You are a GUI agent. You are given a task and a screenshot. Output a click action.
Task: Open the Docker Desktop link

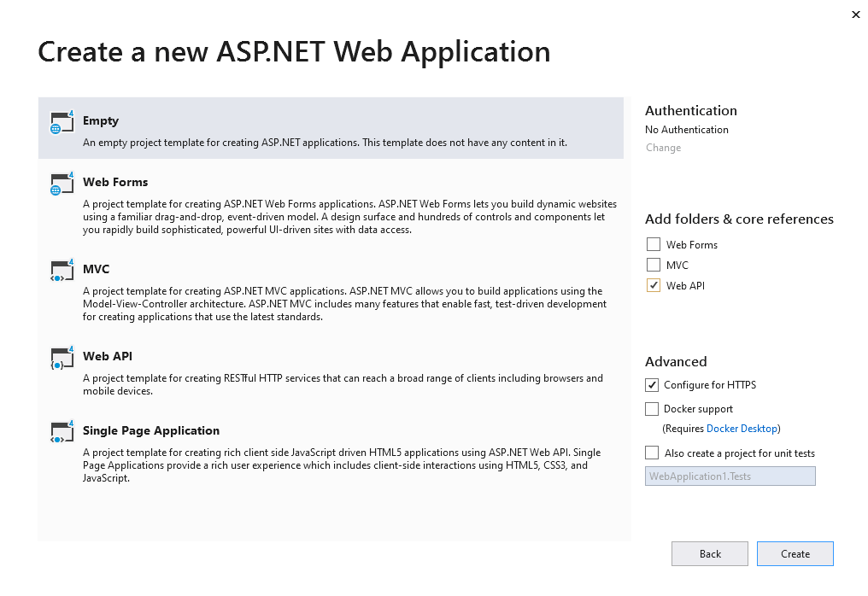(x=742, y=429)
